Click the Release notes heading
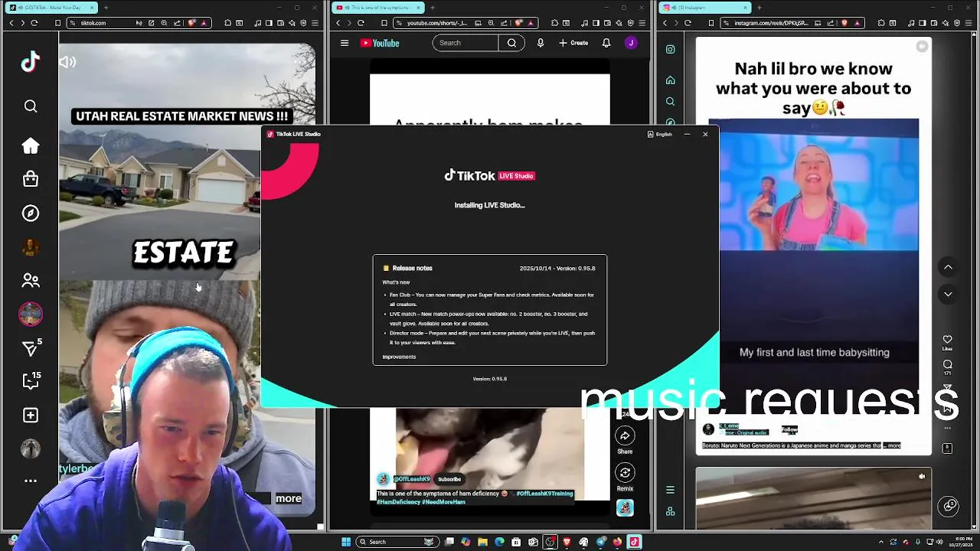980x551 pixels. [413, 268]
